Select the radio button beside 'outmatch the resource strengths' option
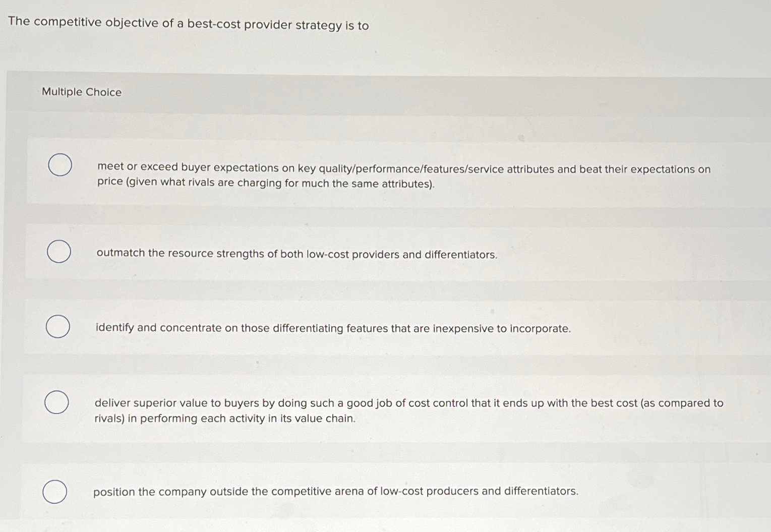This screenshot has width=771, height=532. [59, 251]
